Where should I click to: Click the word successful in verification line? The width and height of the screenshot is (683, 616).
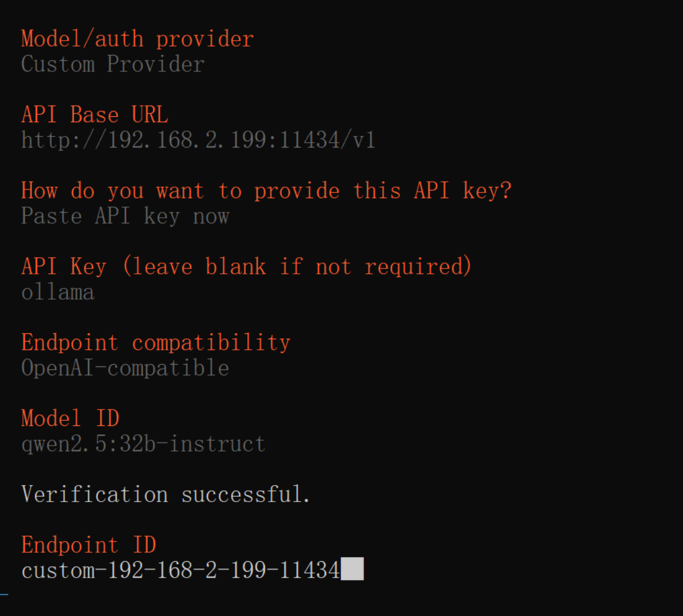246,494
